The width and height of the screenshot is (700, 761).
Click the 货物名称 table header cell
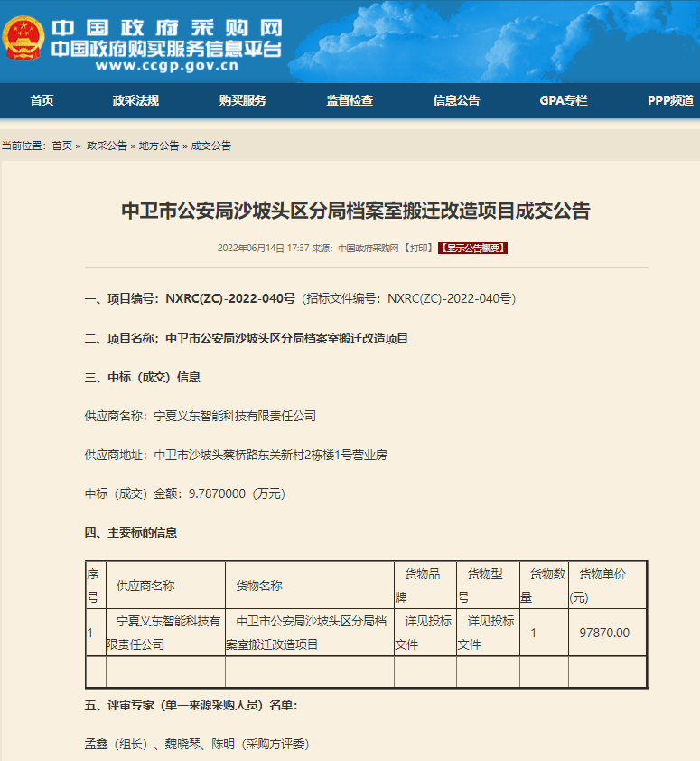[x=310, y=586]
